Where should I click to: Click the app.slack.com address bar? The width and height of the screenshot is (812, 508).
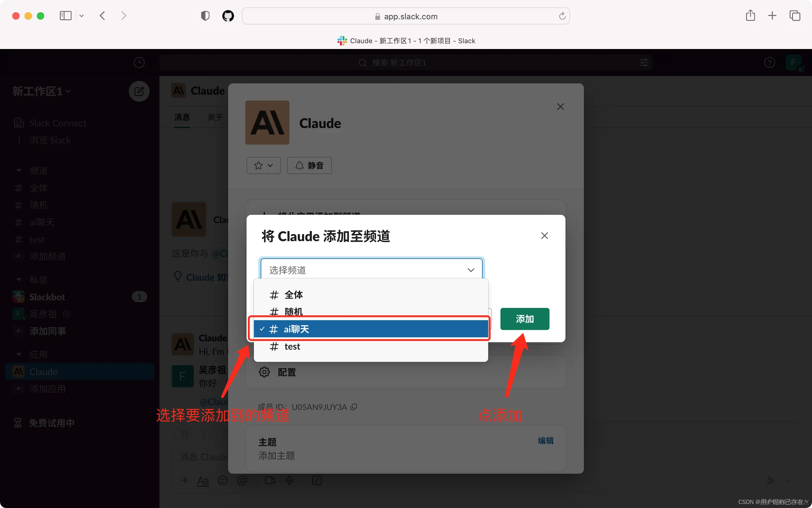pos(406,16)
